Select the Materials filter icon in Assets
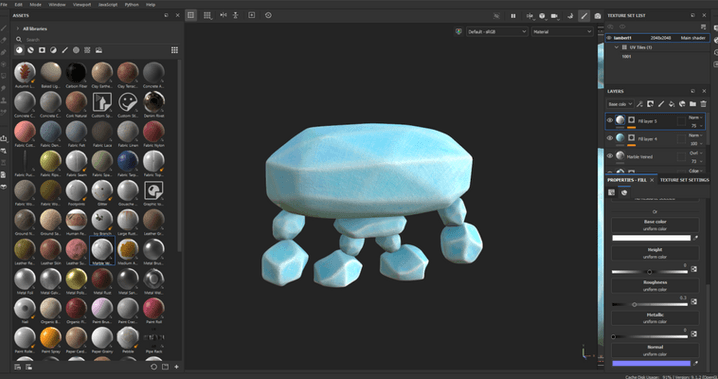The height and width of the screenshot is (379, 718). click(x=19, y=50)
